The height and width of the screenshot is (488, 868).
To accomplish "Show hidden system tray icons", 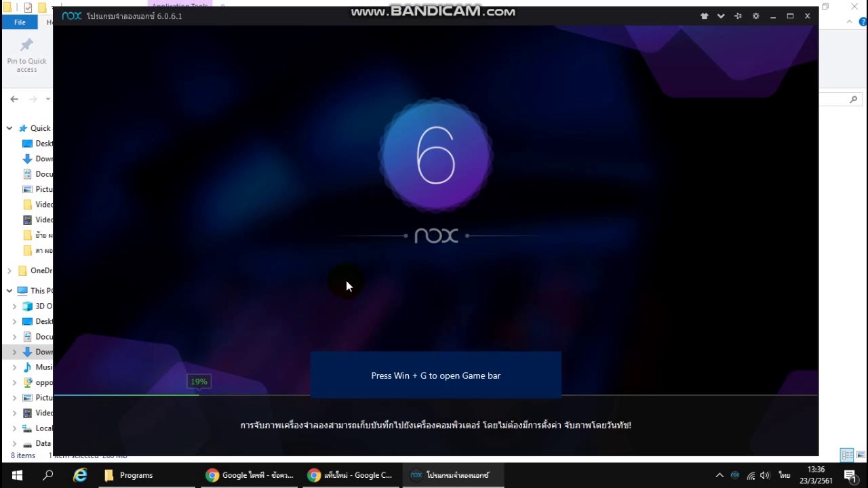I will point(719,475).
